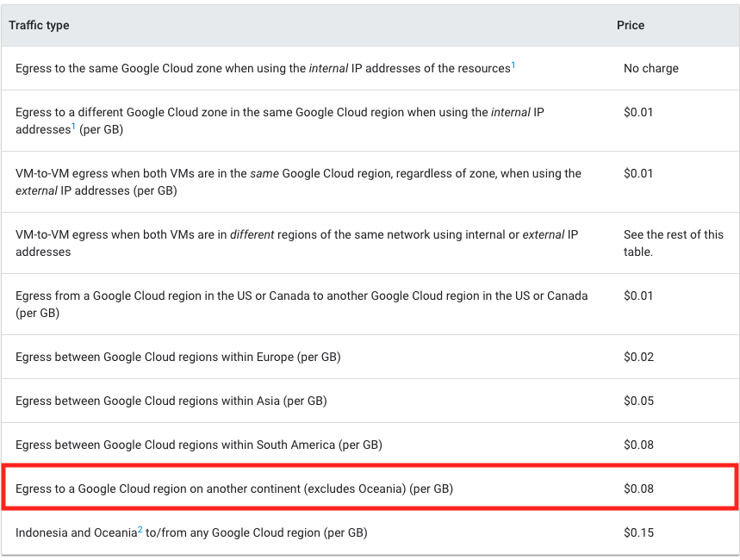Click 'Egress between Google Cloud regions within Asia' text
Screen dimensions: 740x560
[x=171, y=401]
